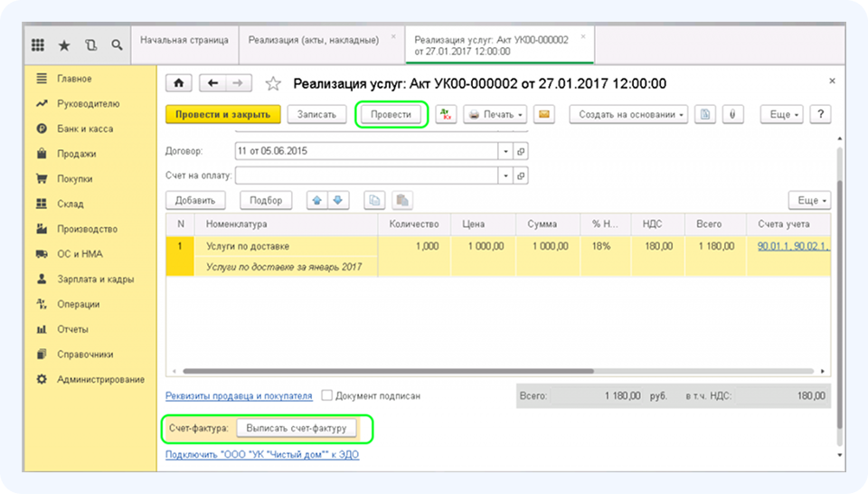Expand the Договор dropdown list
Image resolution: width=868 pixels, height=494 pixels.
[505, 150]
